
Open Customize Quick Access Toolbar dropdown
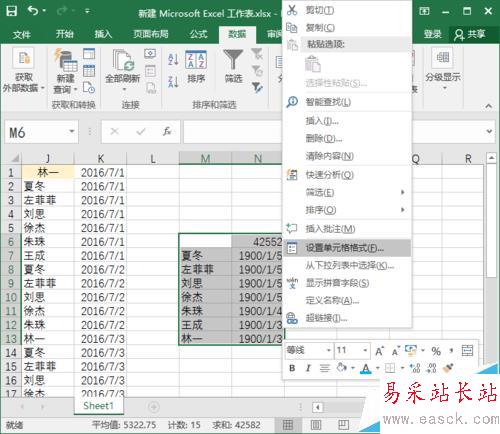tap(87, 11)
